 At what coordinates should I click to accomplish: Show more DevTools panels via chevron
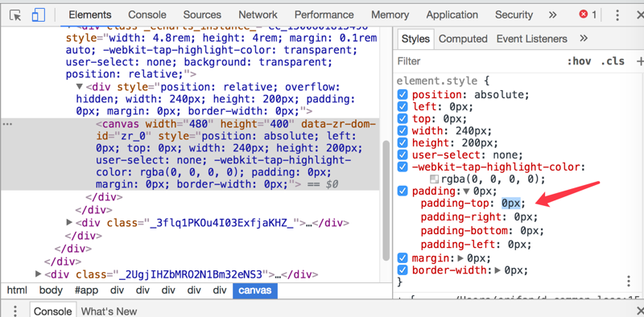[x=552, y=14]
